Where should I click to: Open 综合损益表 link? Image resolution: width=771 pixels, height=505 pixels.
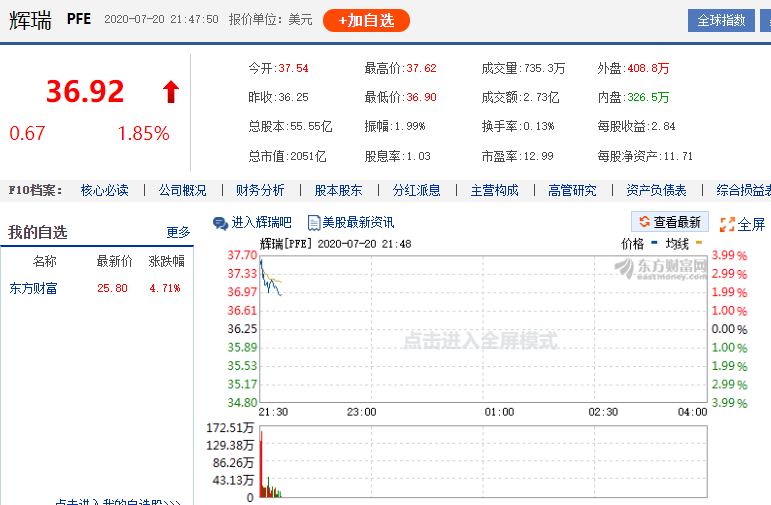(743, 190)
